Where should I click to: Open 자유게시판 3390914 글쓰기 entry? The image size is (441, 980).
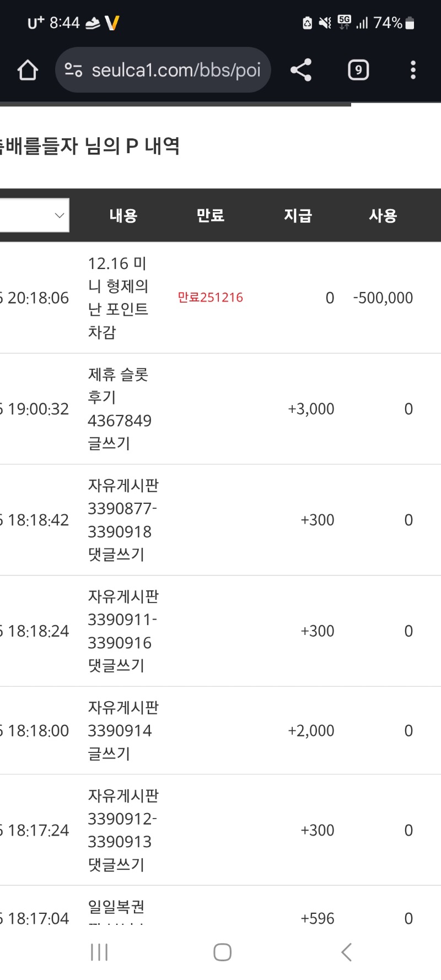(x=123, y=730)
